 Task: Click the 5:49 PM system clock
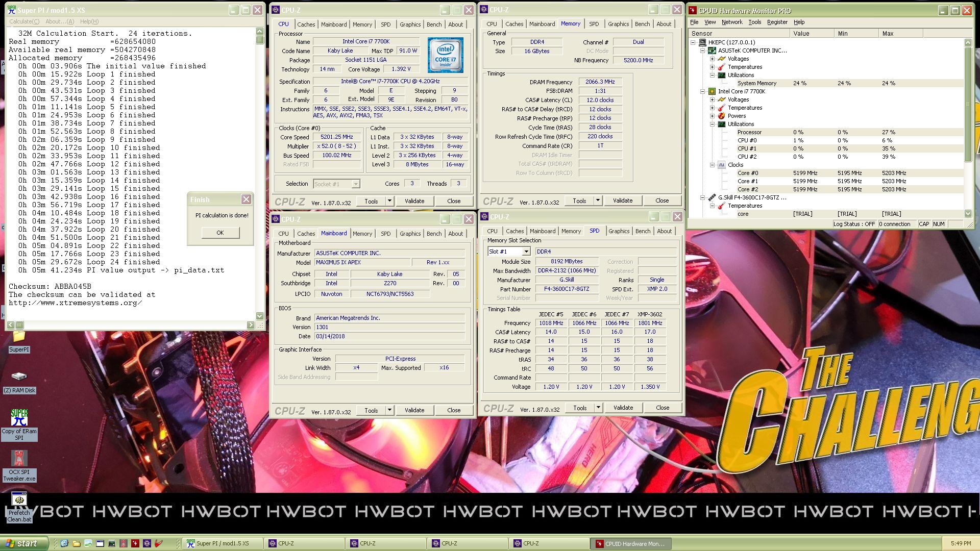click(961, 544)
